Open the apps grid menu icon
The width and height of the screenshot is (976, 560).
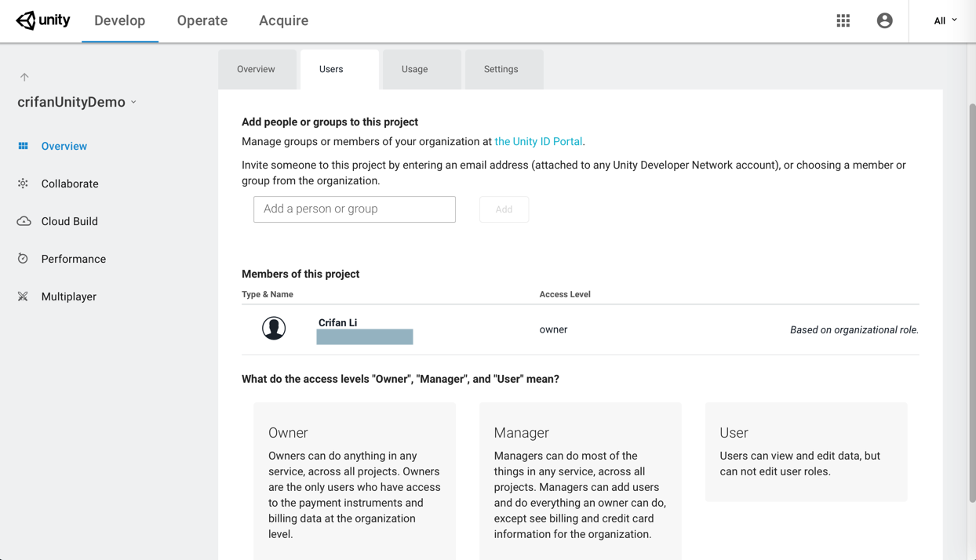(843, 21)
